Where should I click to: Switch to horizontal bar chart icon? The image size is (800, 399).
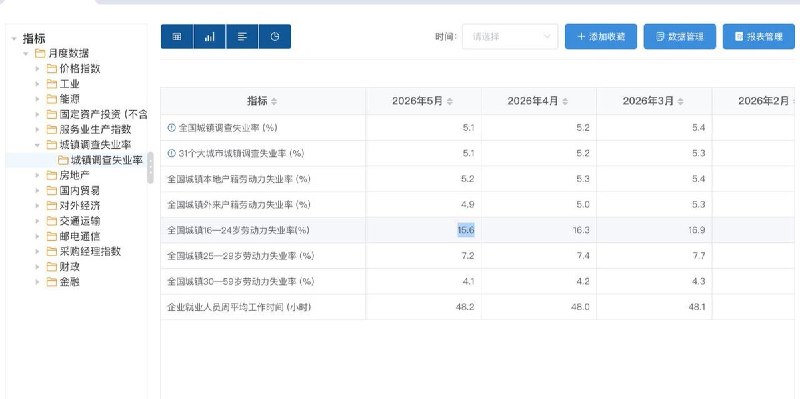[x=242, y=37]
